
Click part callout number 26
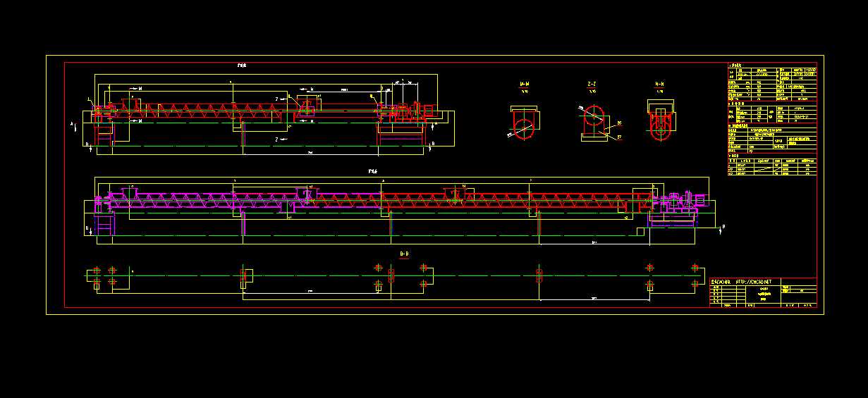(619, 124)
